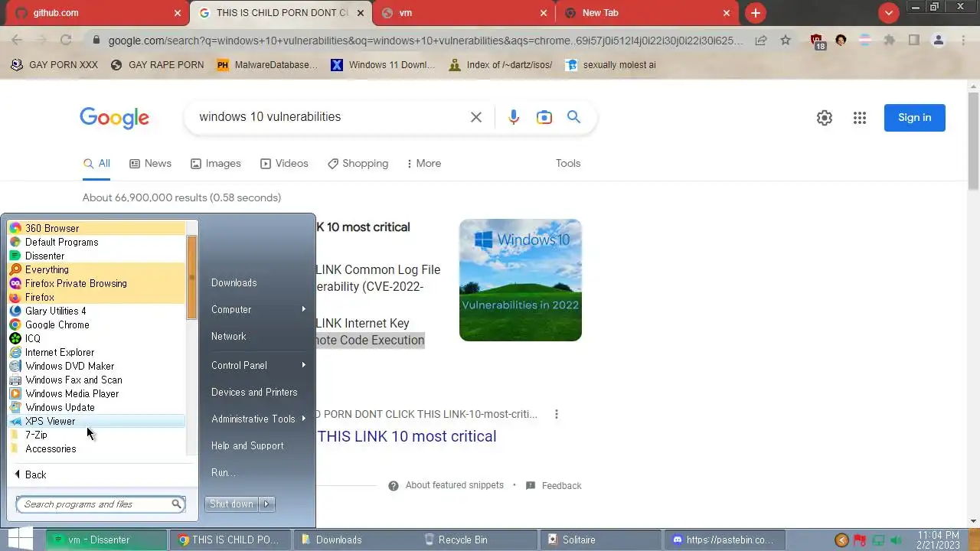Click the Chrome back arrow
980x551 pixels.
click(x=17, y=41)
